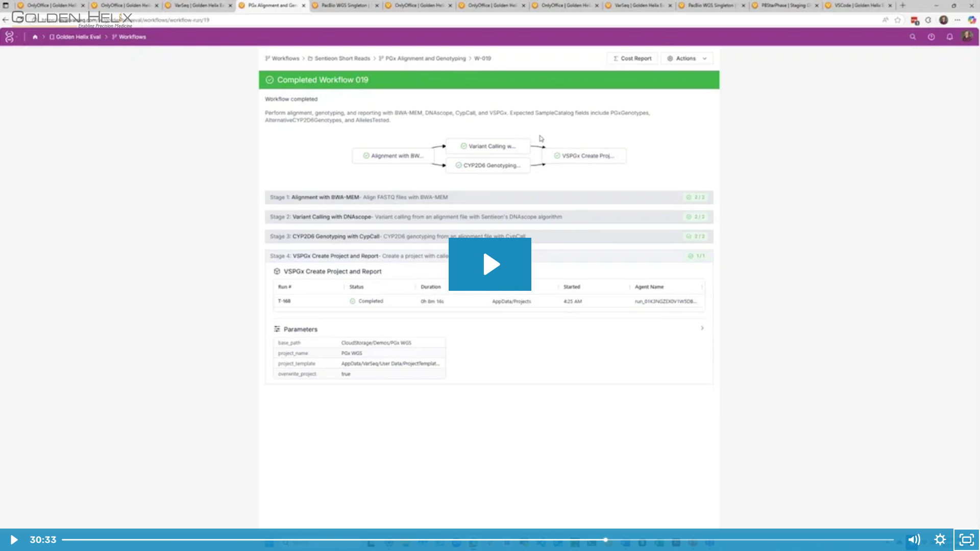Collapse Stage 4 VSPGx Create Project and Report
This screenshot has width=980, height=551.
[x=489, y=256]
